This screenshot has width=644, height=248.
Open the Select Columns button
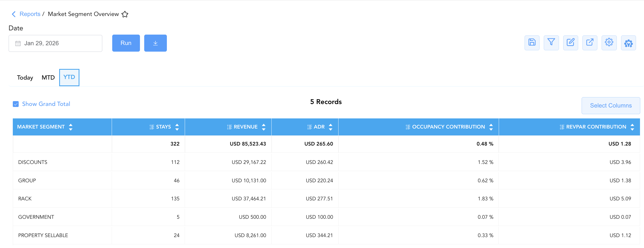coord(611,106)
